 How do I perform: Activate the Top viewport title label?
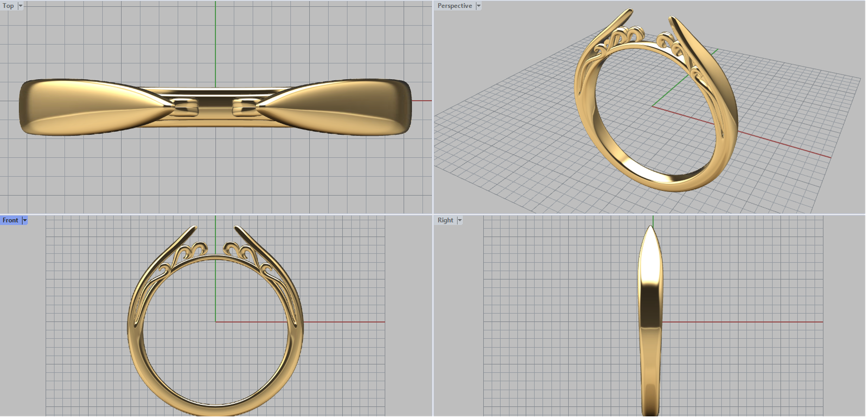[8, 6]
